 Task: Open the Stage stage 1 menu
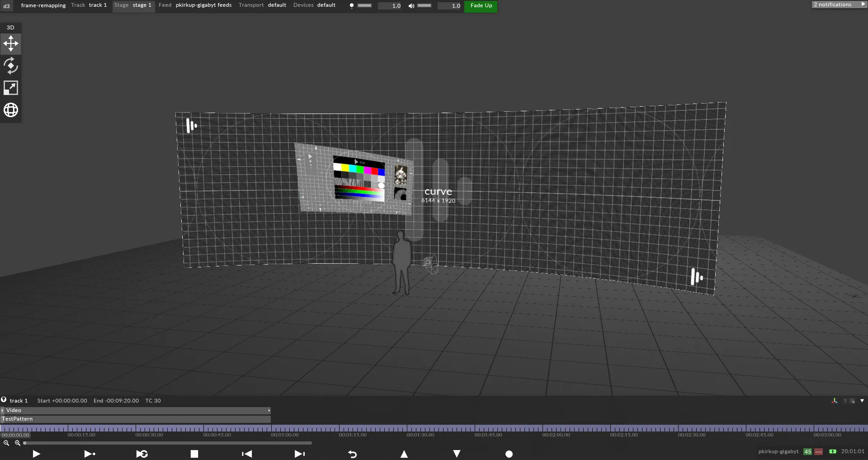pyautogui.click(x=133, y=5)
